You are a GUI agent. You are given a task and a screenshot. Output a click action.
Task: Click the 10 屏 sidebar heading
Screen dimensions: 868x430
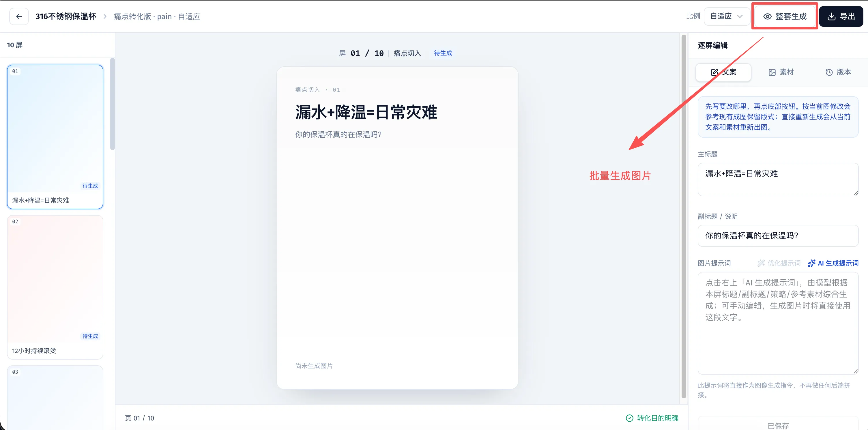[15, 45]
